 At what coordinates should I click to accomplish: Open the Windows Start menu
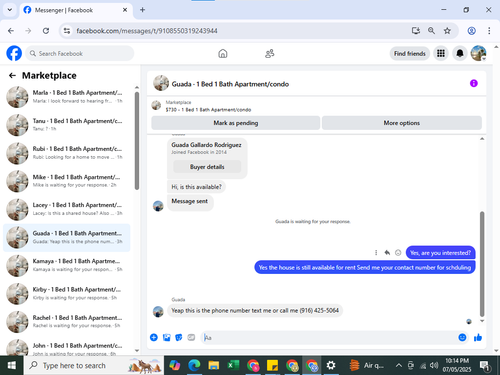click(11, 365)
